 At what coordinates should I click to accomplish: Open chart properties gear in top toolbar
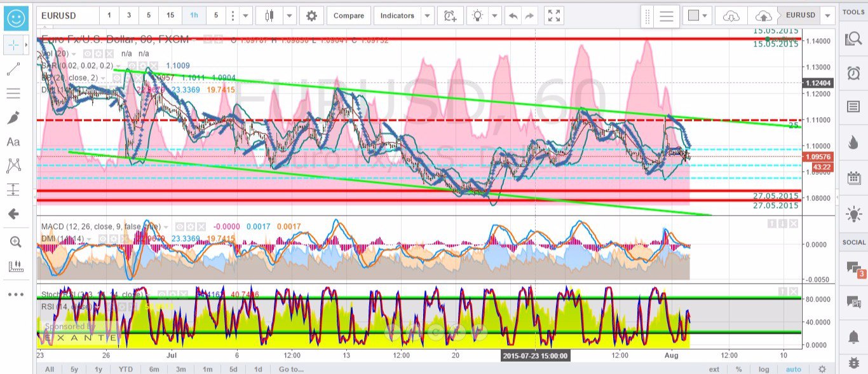click(311, 15)
